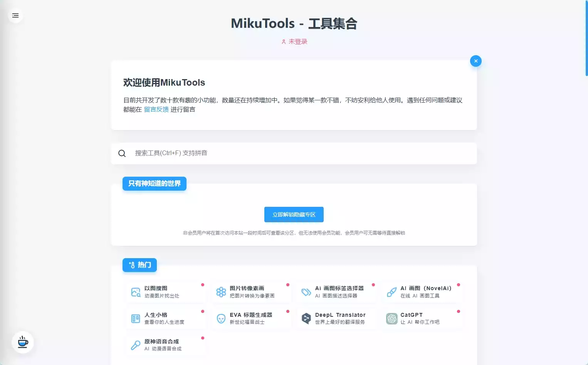This screenshot has width=588, height=365.
Task: Click the 原神语音合成 microphone icon
Action: 136,345
